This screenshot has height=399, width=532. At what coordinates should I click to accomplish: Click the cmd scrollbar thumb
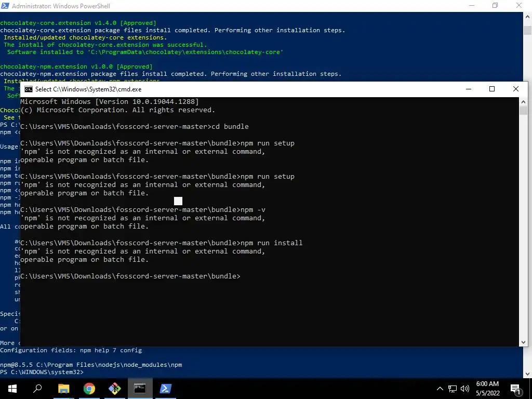pos(523,111)
